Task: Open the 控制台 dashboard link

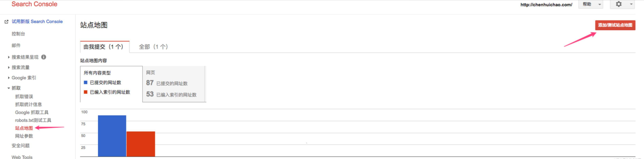Action: tap(18, 34)
